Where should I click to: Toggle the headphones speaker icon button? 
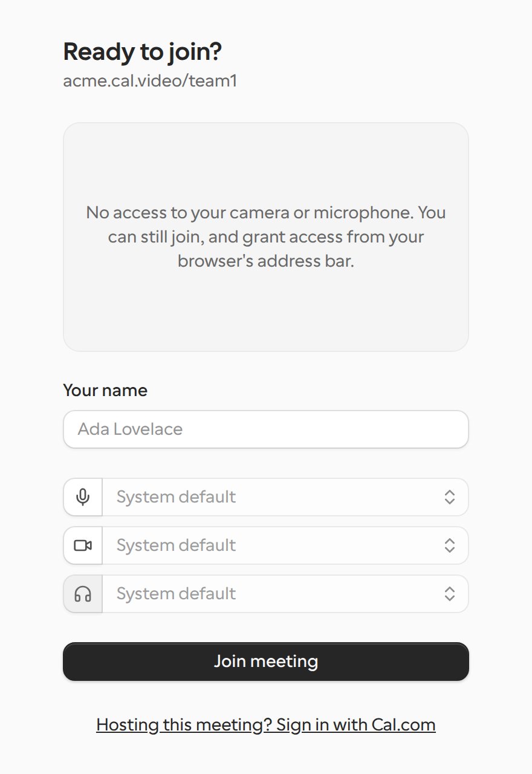[x=83, y=594]
